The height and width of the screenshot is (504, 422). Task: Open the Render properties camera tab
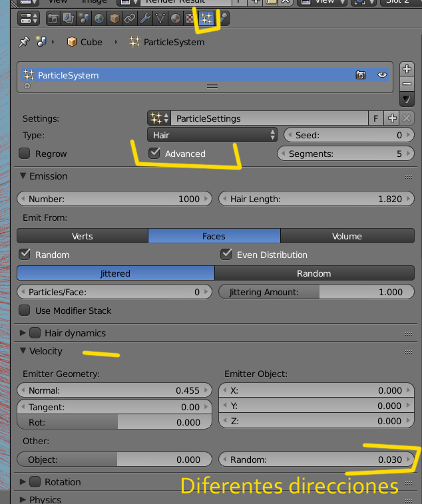(x=53, y=18)
